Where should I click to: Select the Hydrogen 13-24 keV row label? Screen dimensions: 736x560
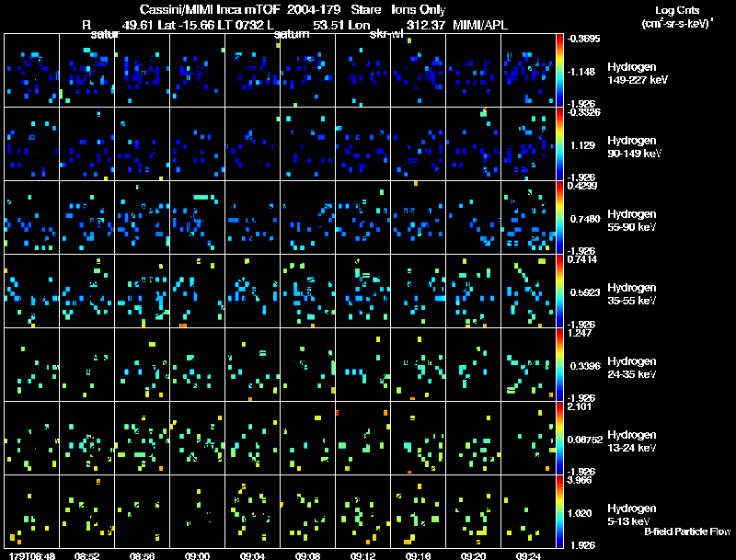click(632, 441)
